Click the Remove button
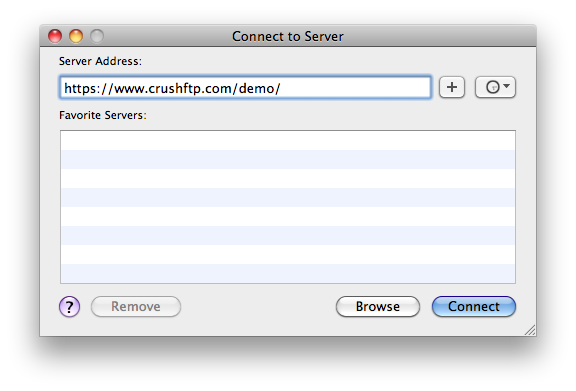The height and width of the screenshot is (391, 576). coord(136,306)
